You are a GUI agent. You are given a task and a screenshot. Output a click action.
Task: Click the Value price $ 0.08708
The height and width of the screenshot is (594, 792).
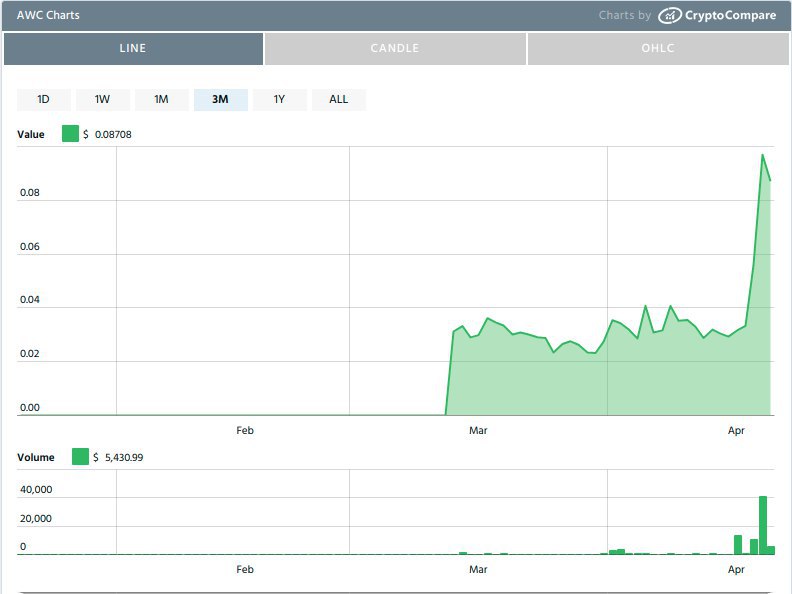pos(107,134)
